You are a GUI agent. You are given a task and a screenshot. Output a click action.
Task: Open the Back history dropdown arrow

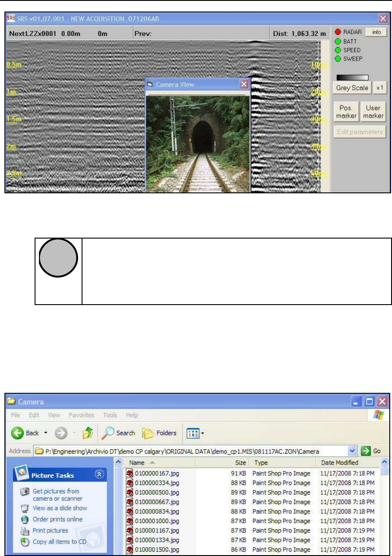coord(45,433)
